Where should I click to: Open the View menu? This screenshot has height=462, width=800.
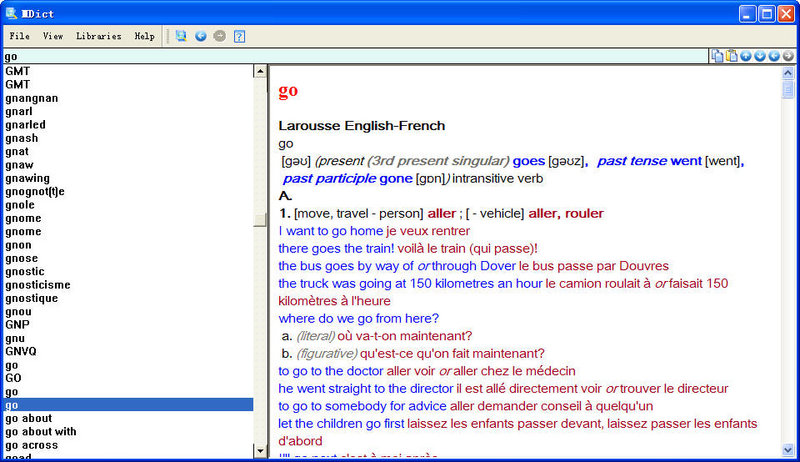pyautogui.click(x=53, y=36)
